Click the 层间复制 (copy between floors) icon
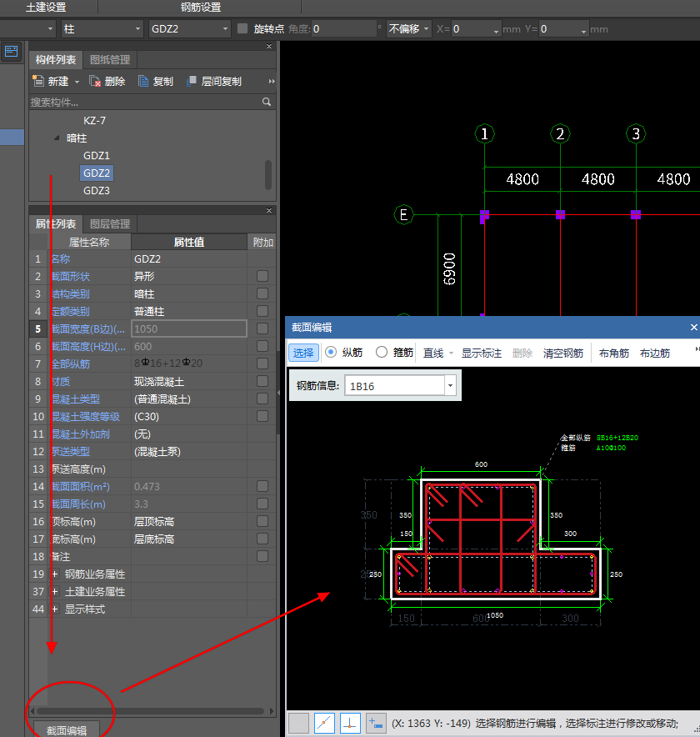700x737 pixels. coord(191,81)
